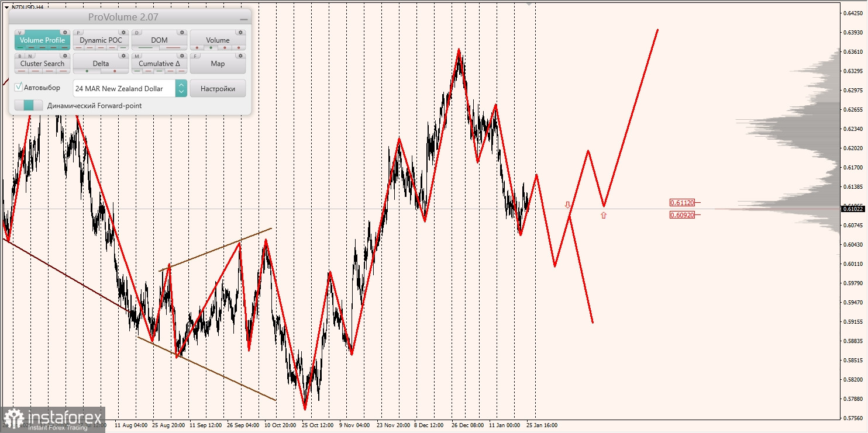Click the 0.60920 price level label
The height and width of the screenshot is (433, 868).
682,215
